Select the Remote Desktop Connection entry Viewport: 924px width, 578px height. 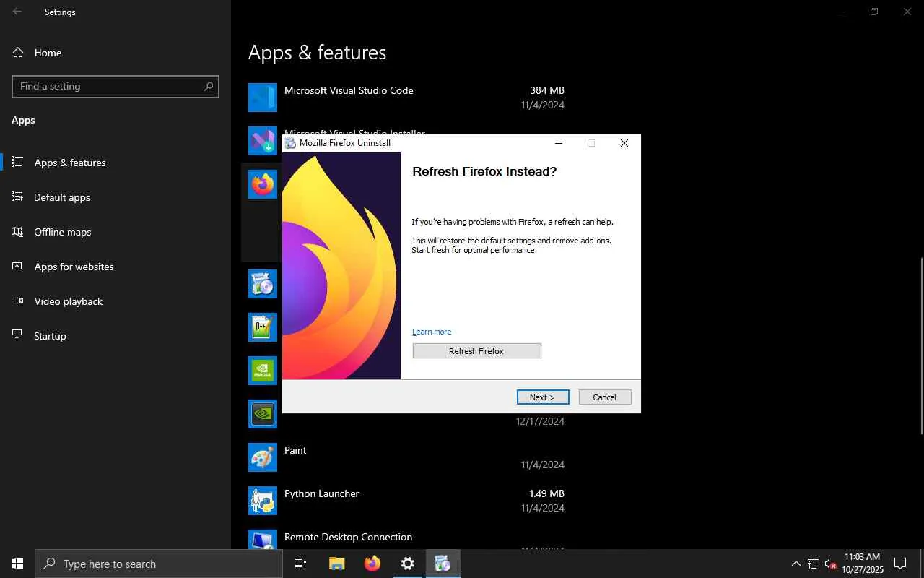click(x=406, y=538)
